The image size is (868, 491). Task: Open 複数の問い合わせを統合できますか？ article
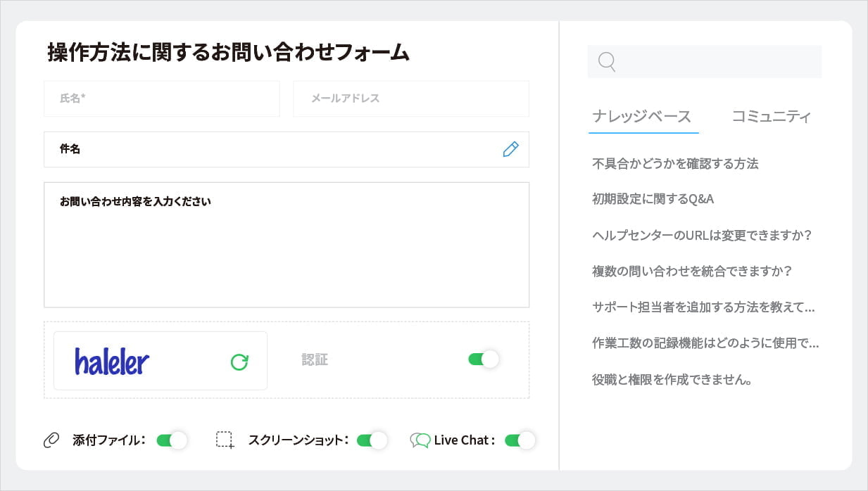[x=692, y=271]
